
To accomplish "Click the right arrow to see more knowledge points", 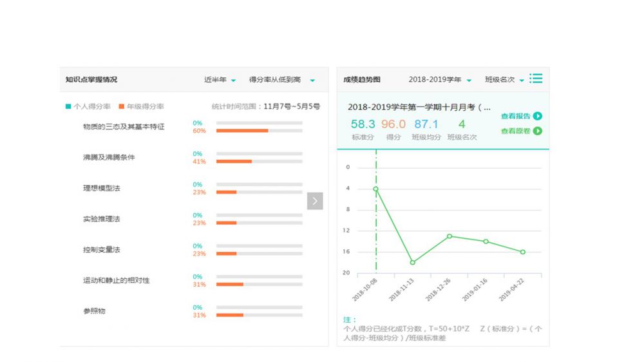I will point(315,201).
